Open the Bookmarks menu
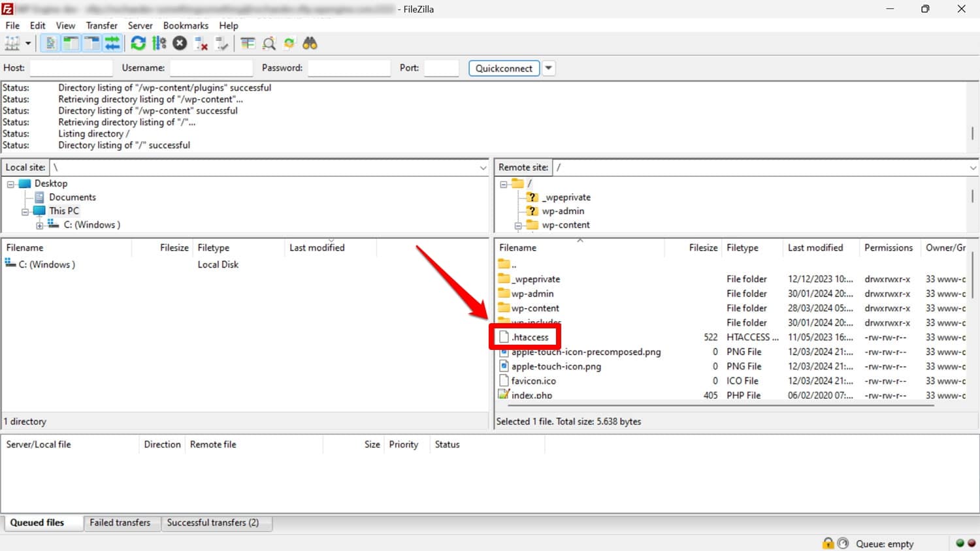The height and width of the screenshot is (551, 980). [186, 25]
